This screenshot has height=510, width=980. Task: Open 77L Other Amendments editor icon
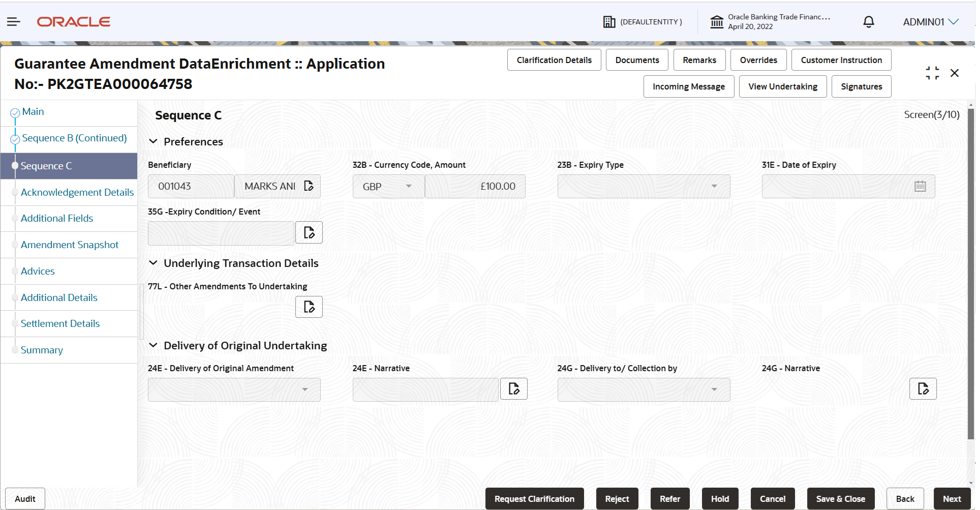309,307
